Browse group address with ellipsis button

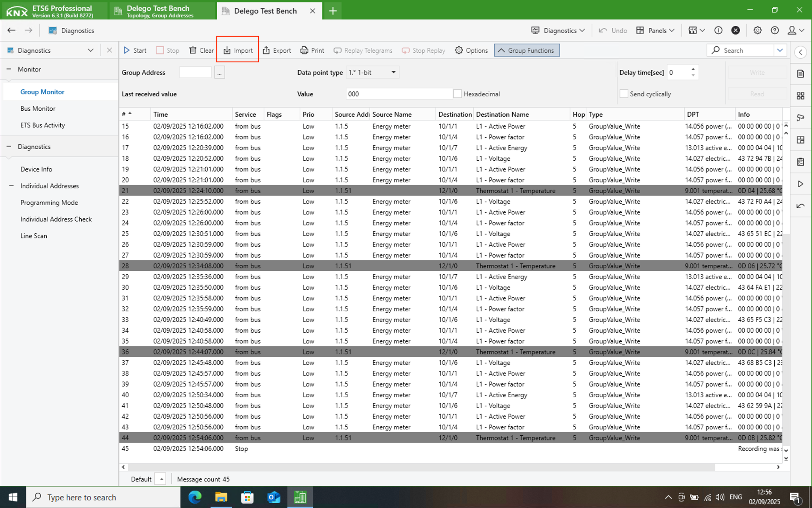point(219,73)
